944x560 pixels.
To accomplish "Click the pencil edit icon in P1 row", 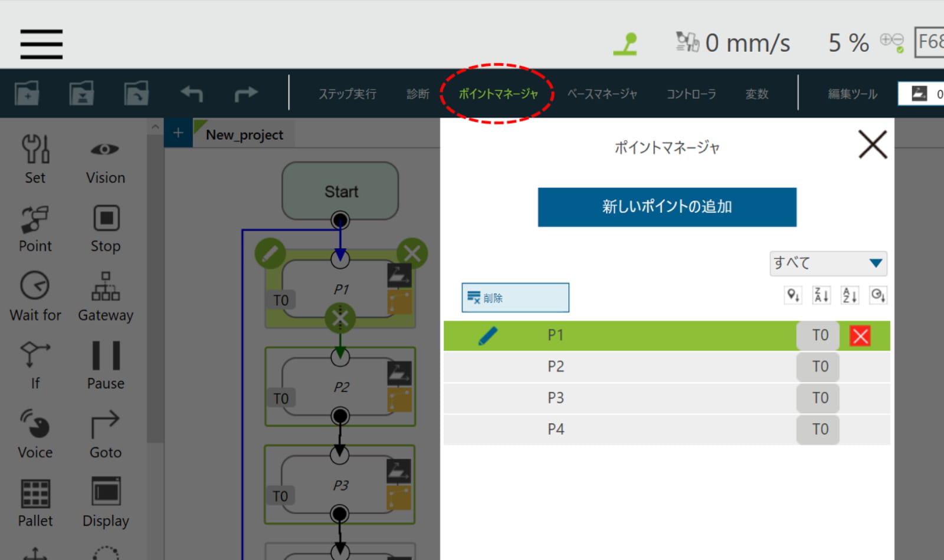I will point(487,335).
